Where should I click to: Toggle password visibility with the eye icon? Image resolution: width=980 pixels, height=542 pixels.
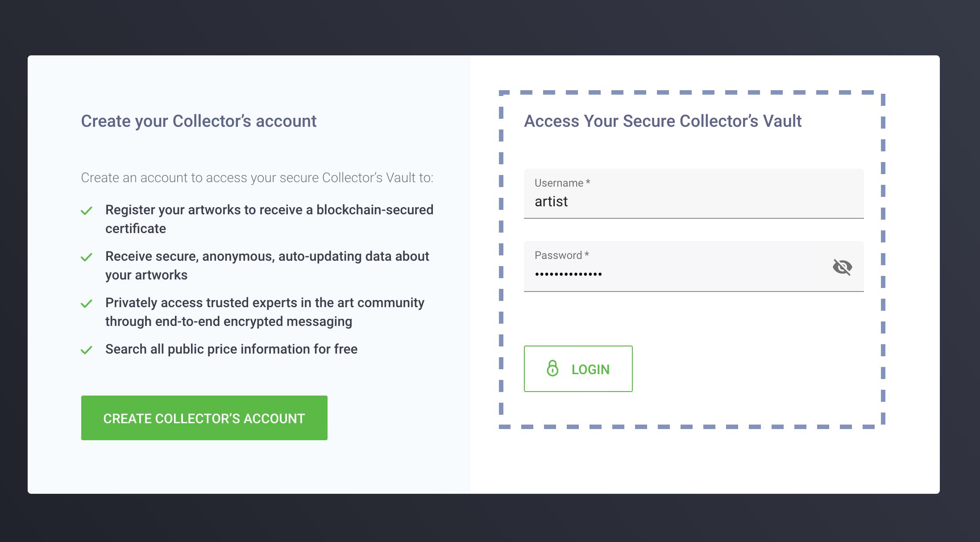[x=842, y=267]
